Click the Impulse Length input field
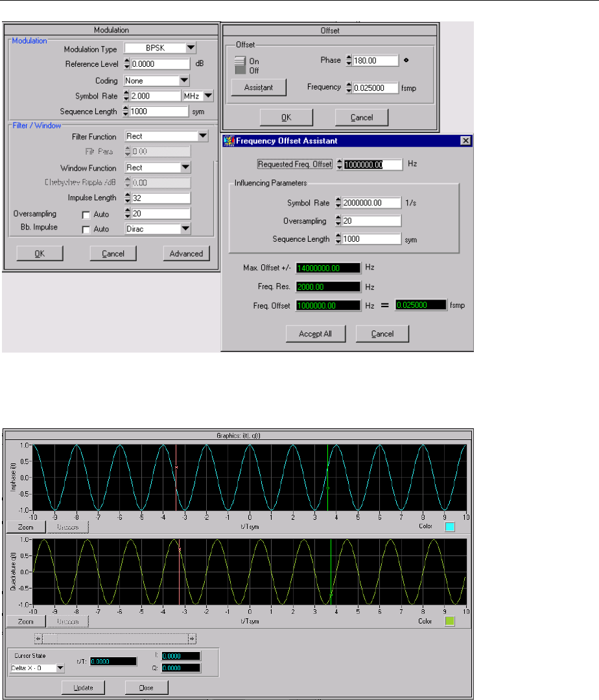 [161, 198]
